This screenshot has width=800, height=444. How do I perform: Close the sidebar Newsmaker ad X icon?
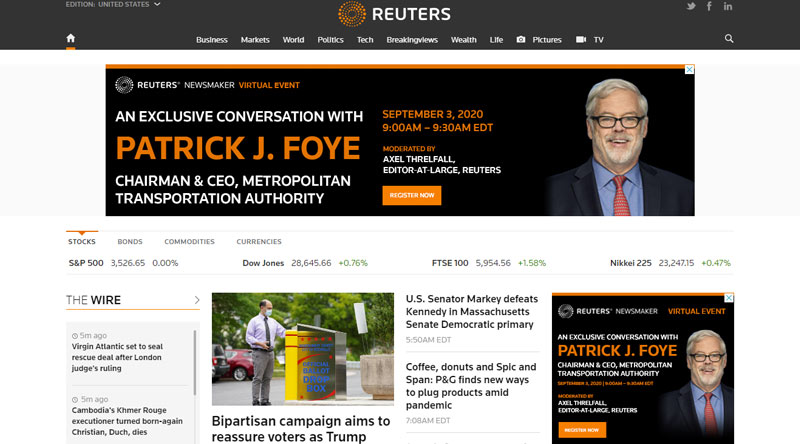pos(729,298)
